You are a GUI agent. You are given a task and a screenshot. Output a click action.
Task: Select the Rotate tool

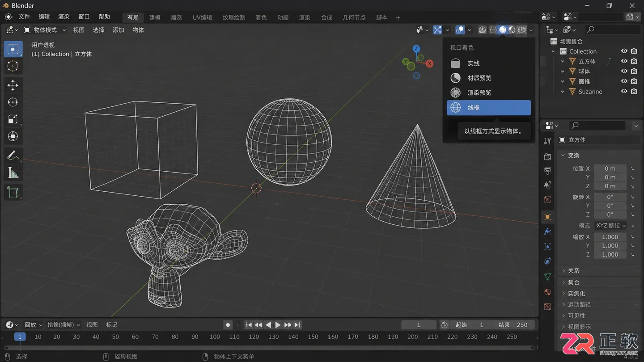point(13,102)
